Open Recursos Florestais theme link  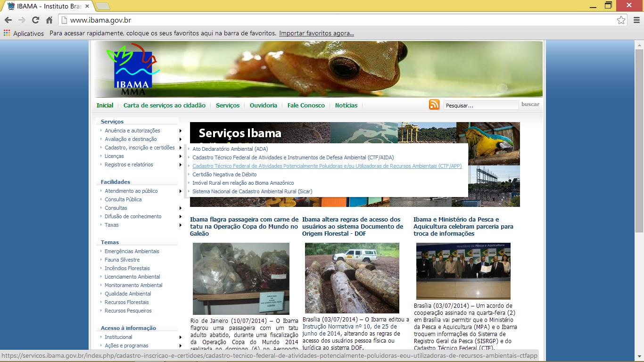tap(127, 302)
